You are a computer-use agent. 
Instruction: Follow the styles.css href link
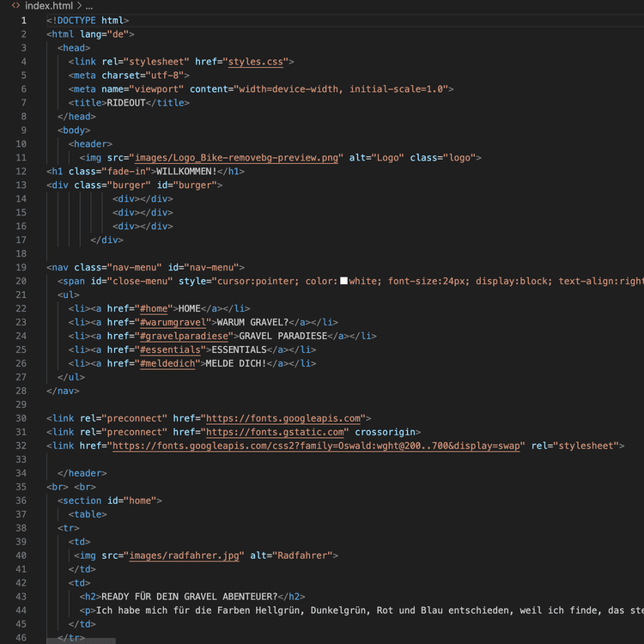click(x=258, y=62)
